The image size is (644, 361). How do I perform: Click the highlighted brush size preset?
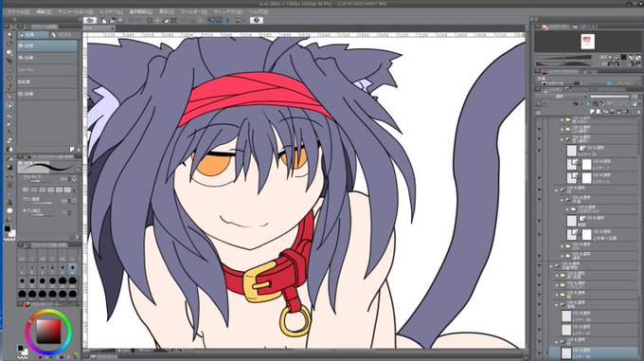point(72,270)
